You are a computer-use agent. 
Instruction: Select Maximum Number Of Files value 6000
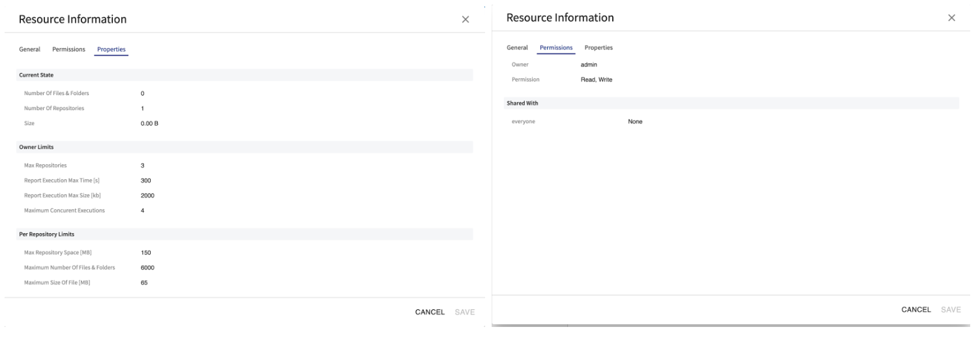147,267
